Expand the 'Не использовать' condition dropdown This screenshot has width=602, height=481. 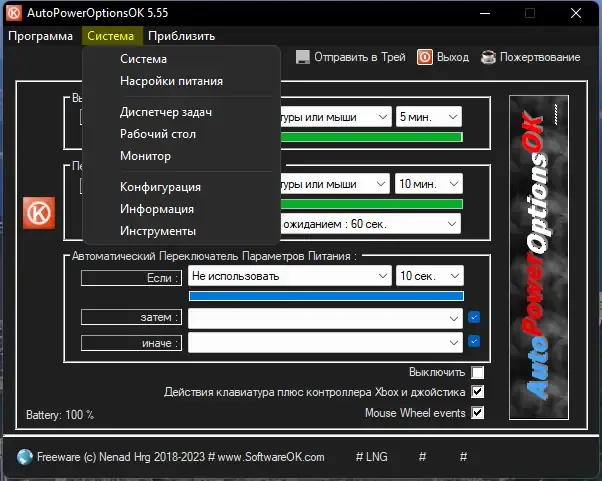(x=290, y=276)
